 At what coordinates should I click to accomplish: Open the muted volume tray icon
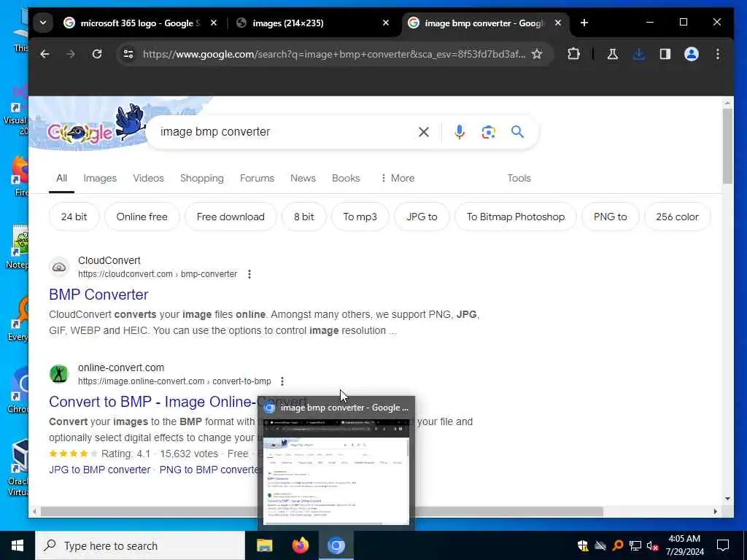[652, 545]
